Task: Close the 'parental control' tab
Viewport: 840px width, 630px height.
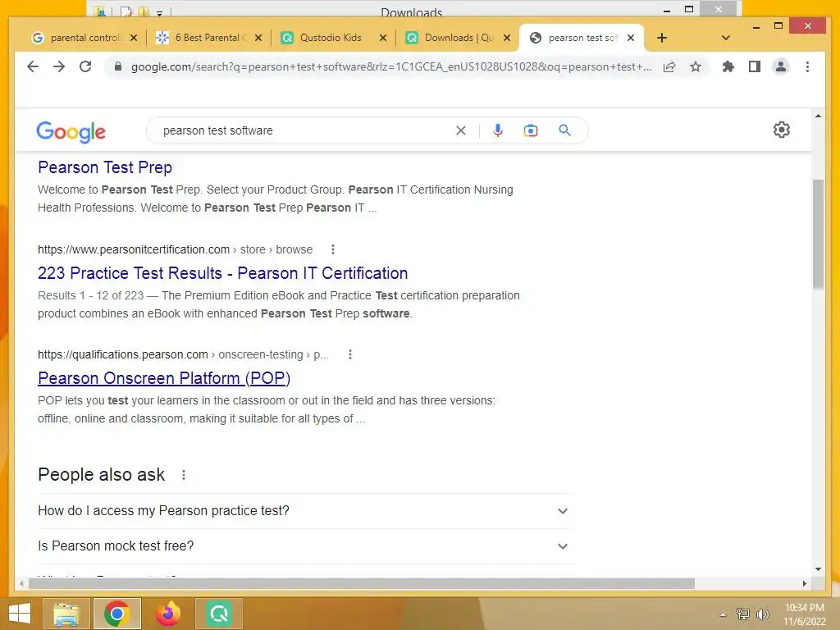Action: [x=134, y=38]
